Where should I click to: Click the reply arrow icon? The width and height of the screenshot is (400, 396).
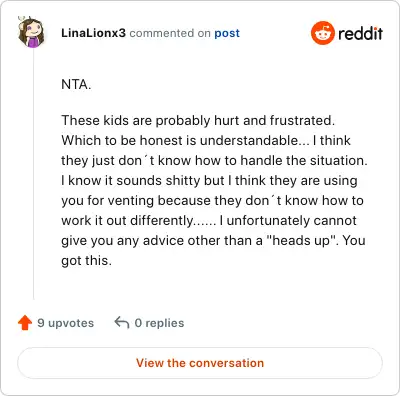coord(122,323)
